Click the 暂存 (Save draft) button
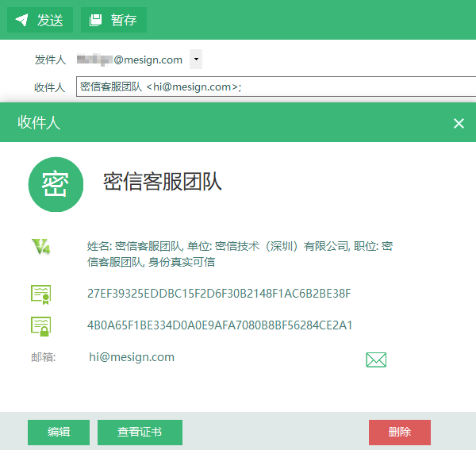 coord(113,20)
